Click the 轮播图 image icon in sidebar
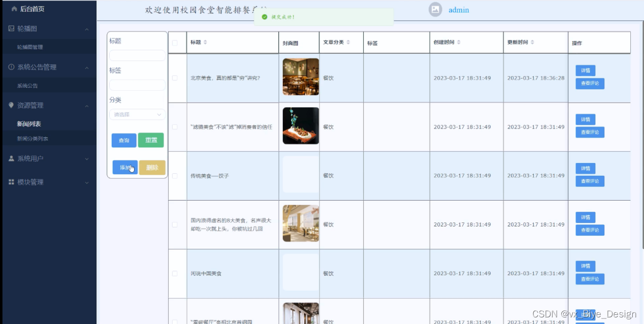The image size is (644, 324). pos(12,29)
